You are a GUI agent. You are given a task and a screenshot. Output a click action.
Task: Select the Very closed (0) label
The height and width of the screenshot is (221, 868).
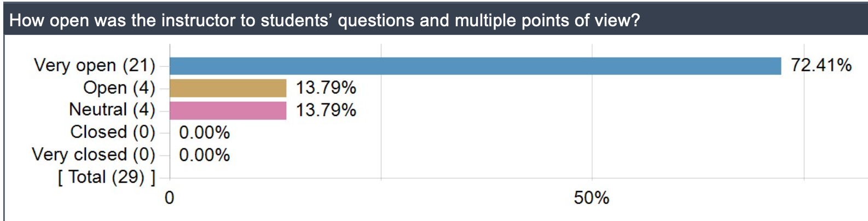94,155
